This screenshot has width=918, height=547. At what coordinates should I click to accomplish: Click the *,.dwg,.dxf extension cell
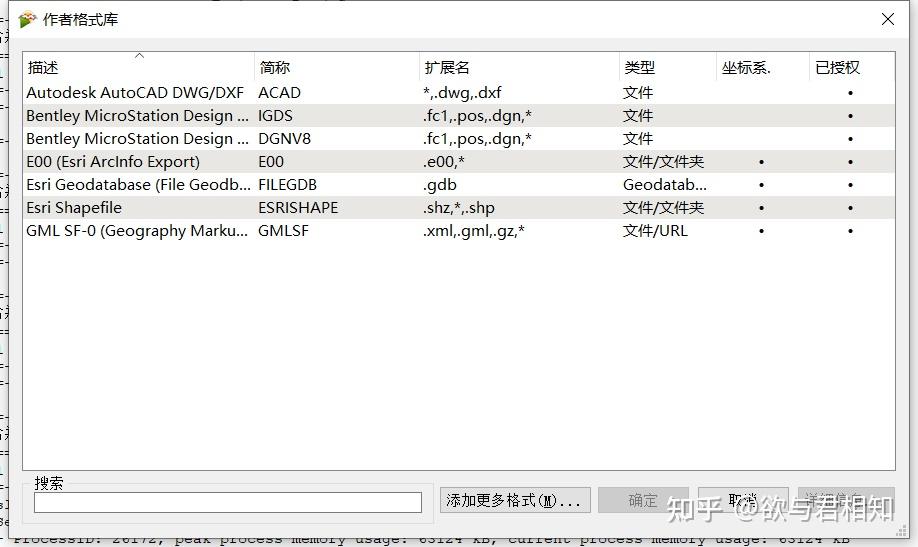(462, 93)
